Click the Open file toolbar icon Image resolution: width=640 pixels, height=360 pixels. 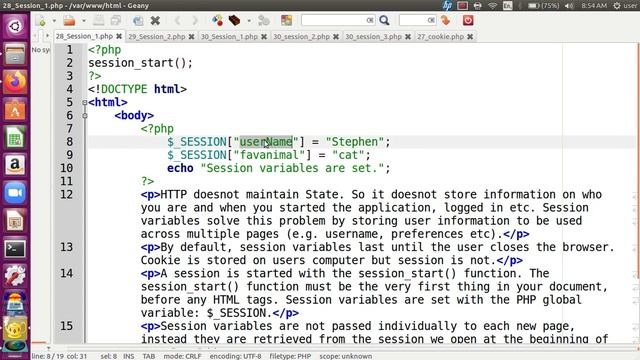pyautogui.click(x=69, y=20)
